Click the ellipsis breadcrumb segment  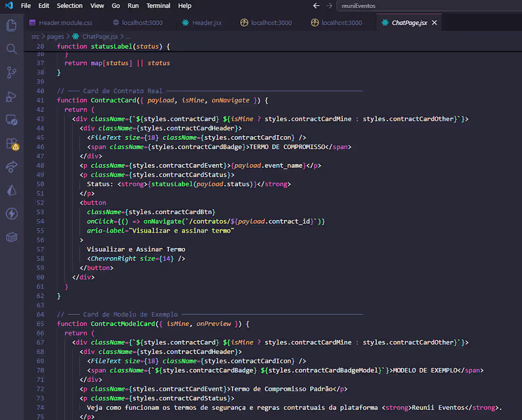(x=128, y=37)
